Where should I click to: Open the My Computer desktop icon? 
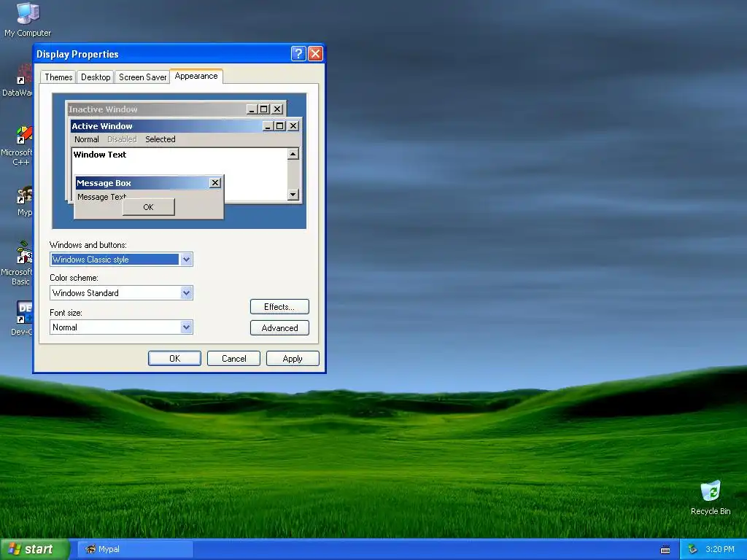click(28, 19)
